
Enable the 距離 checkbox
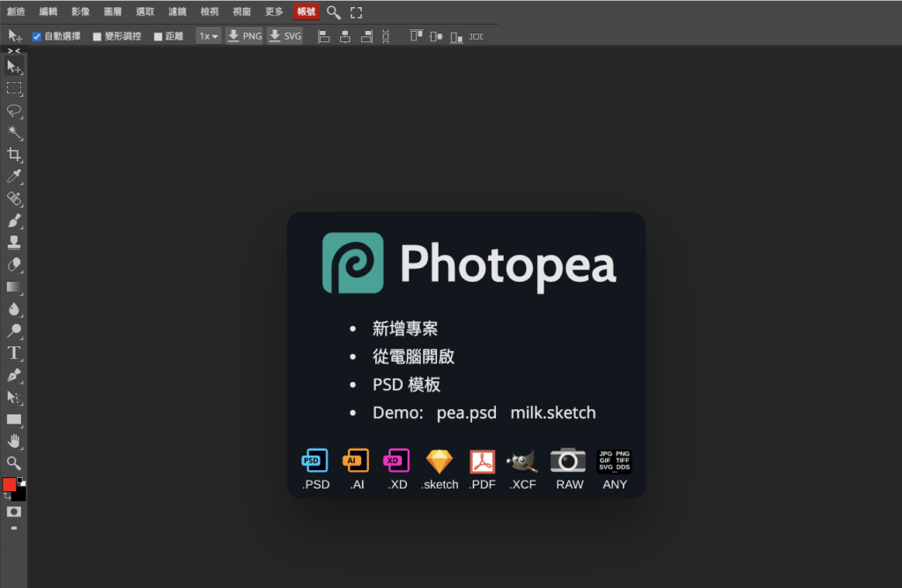158,36
